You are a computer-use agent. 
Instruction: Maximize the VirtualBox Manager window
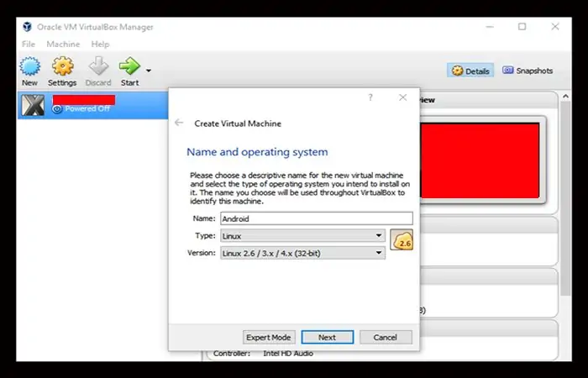pos(522,27)
